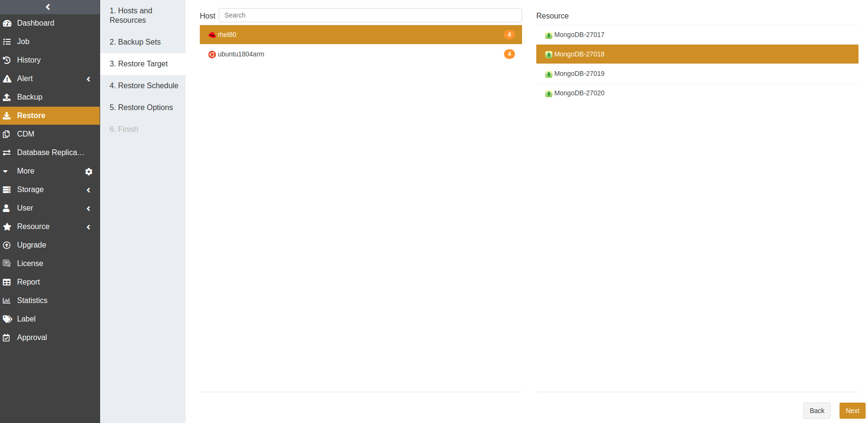Collapse the sidebar with the top chevron

(48, 7)
